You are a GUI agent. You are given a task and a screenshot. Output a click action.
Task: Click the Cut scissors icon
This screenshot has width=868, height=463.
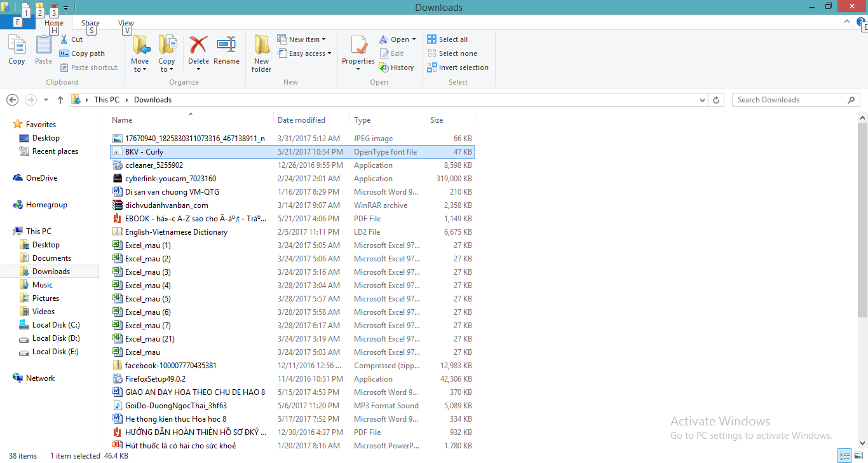coord(64,39)
